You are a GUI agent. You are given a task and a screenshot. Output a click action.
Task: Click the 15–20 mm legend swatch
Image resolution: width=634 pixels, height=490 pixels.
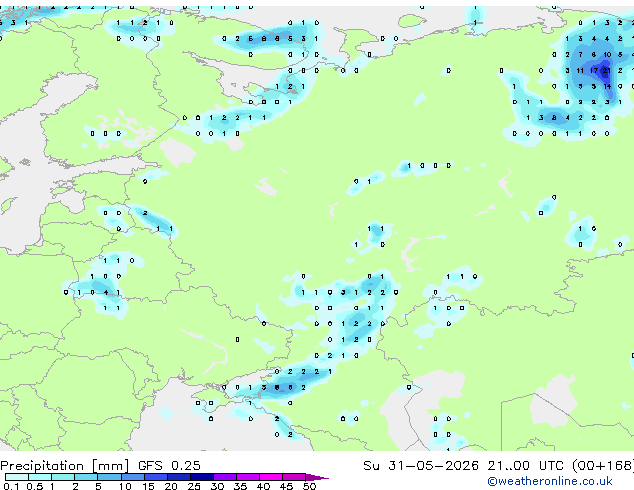click(155, 477)
